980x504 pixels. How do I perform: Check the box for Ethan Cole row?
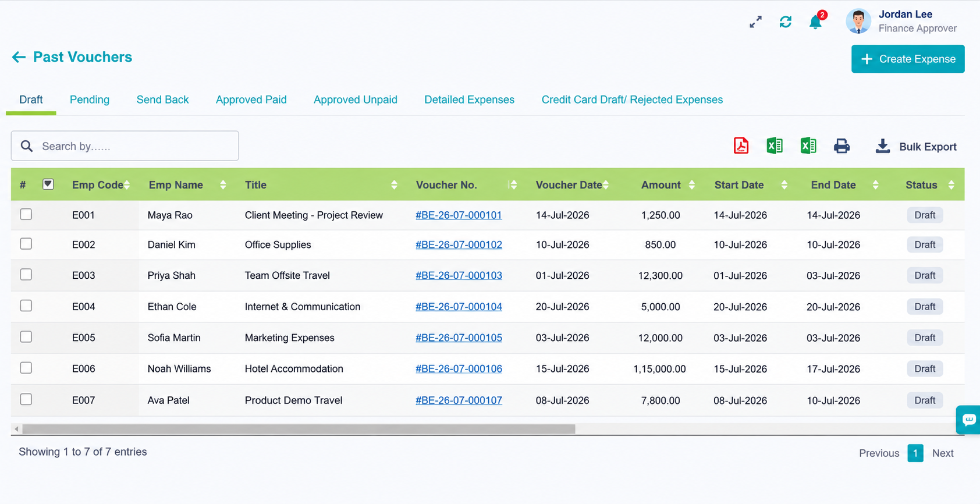[26, 306]
